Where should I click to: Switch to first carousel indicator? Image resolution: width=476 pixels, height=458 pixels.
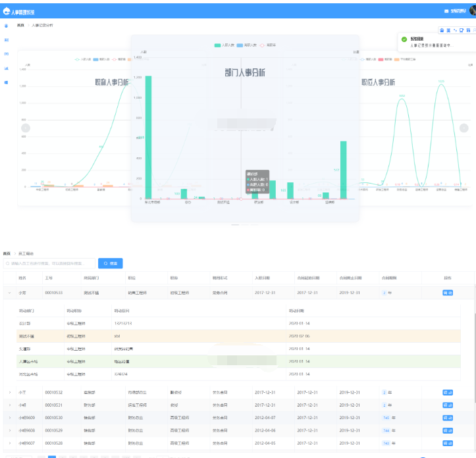click(235, 225)
